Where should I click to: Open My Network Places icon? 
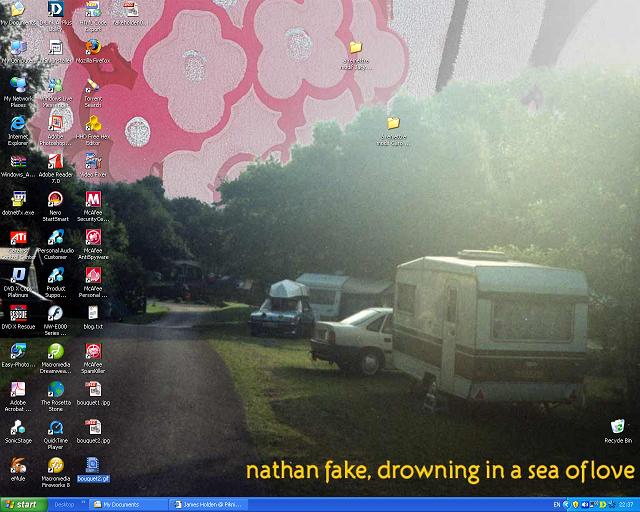coord(18,91)
